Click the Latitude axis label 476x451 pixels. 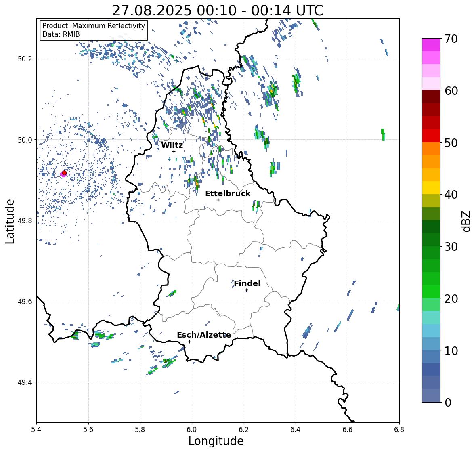[x=10, y=221]
